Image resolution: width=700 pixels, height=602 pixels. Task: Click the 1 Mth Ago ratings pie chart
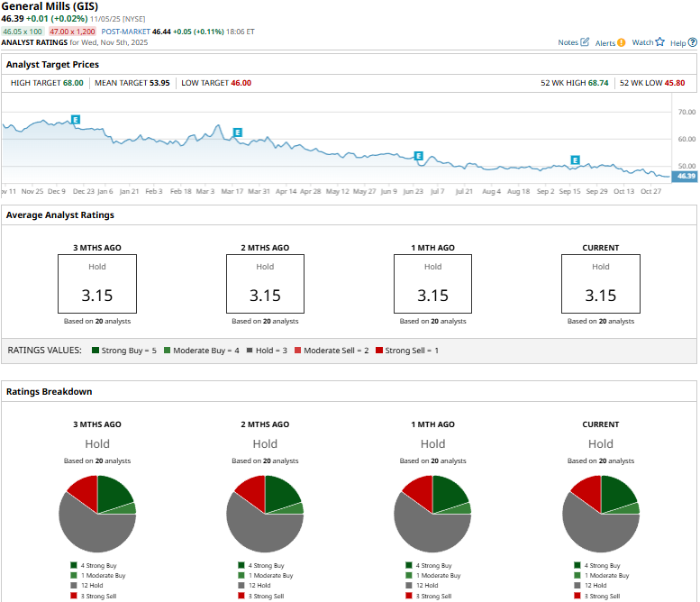432,514
